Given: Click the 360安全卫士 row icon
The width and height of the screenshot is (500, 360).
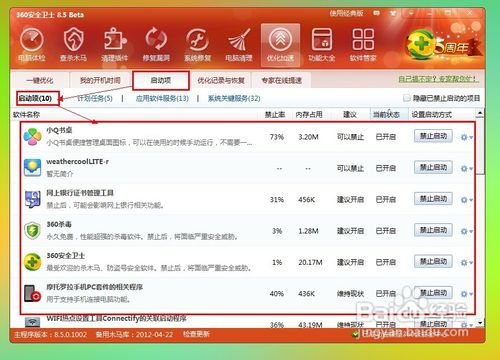Looking at the screenshot, I should coord(32,262).
